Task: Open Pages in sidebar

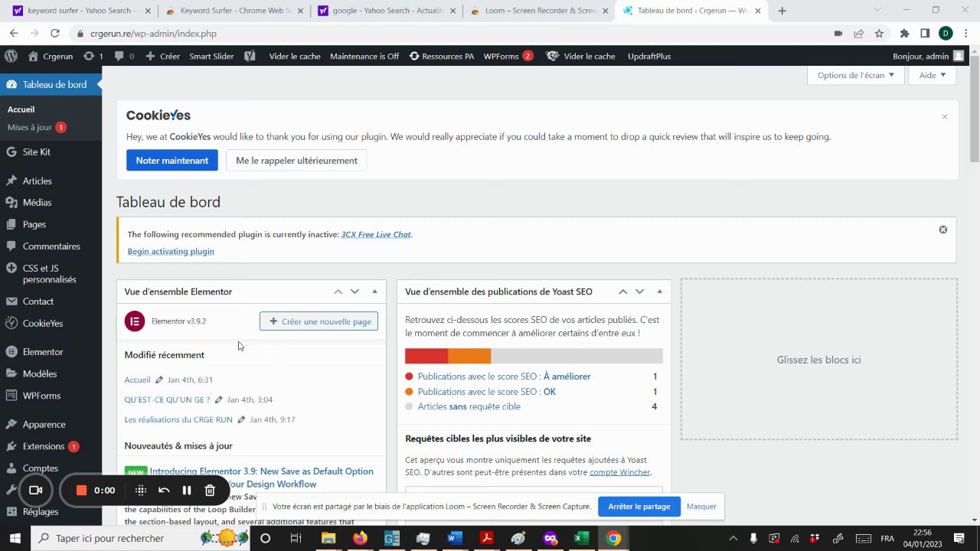Action: tap(51, 224)
